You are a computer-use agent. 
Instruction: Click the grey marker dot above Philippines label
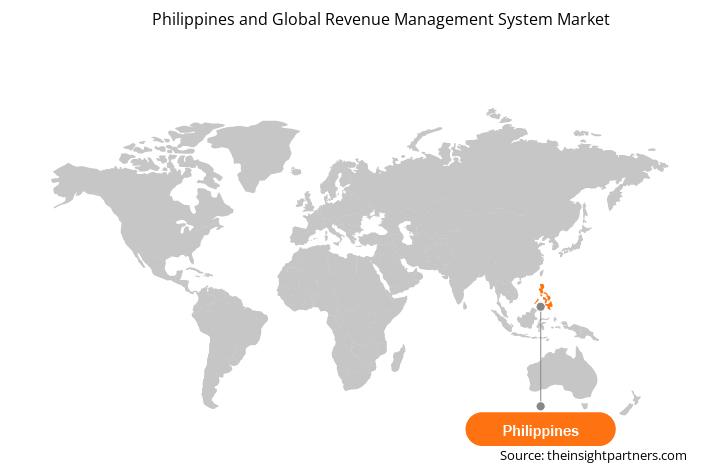[540, 406]
